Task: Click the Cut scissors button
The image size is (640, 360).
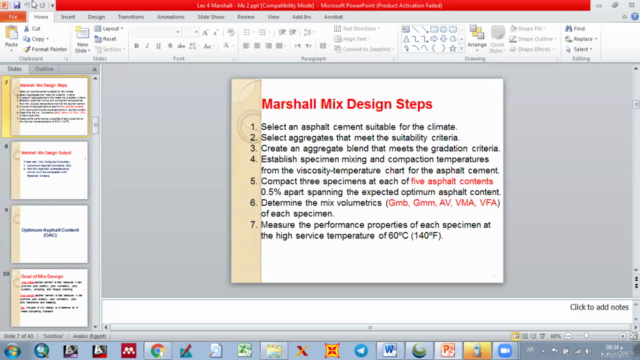Action: [x=32, y=29]
